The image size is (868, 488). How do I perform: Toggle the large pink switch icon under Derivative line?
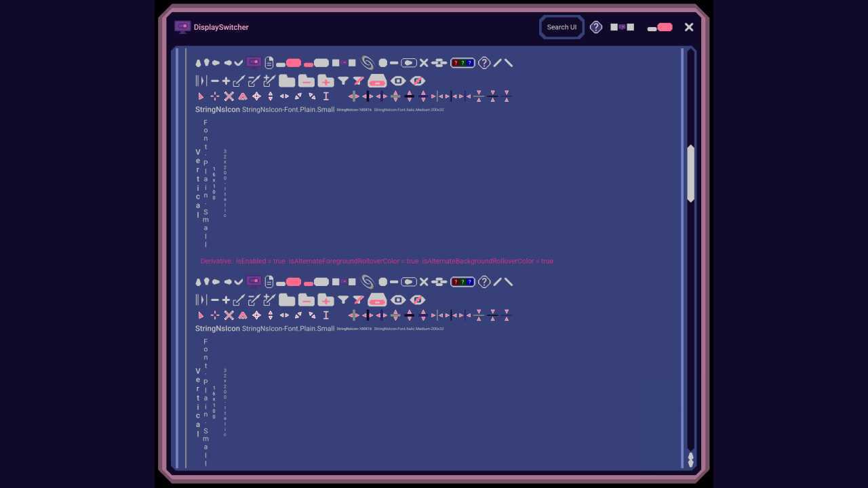(289, 282)
